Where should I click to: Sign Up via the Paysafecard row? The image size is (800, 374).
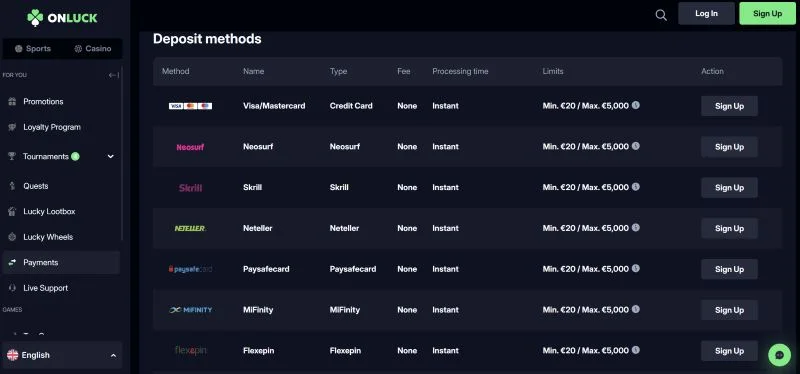tap(729, 269)
